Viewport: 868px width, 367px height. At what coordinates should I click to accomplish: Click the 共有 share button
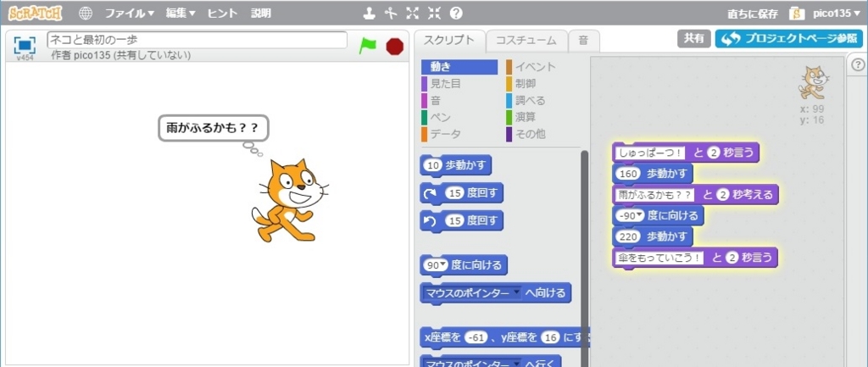(693, 38)
